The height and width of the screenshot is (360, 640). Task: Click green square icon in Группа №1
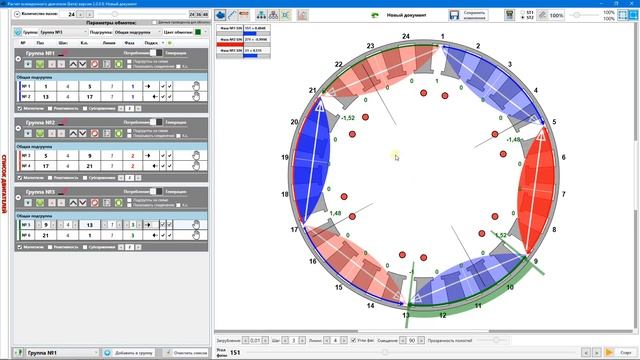(x=118, y=64)
